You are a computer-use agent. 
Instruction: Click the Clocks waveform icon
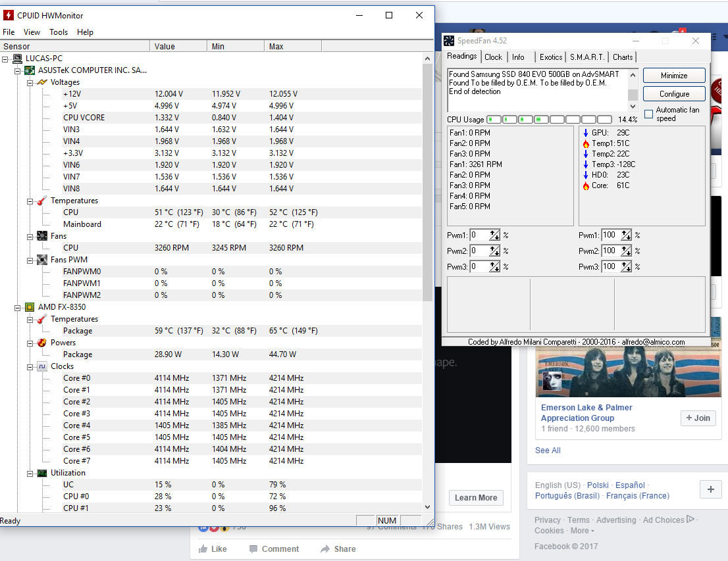tap(42, 366)
